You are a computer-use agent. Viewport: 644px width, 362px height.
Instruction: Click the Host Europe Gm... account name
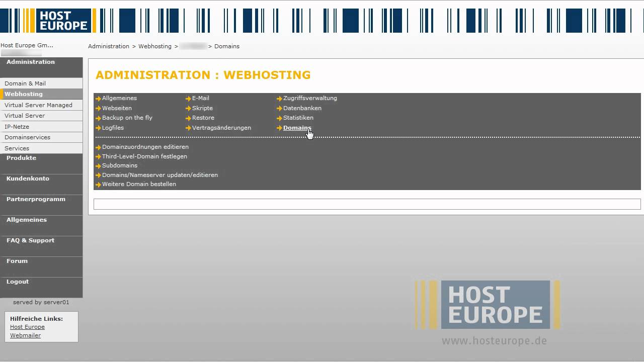point(27,45)
